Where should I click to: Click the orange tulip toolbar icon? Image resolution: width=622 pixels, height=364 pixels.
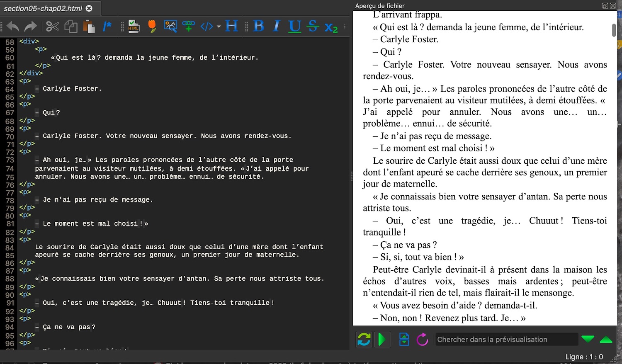coord(152,27)
